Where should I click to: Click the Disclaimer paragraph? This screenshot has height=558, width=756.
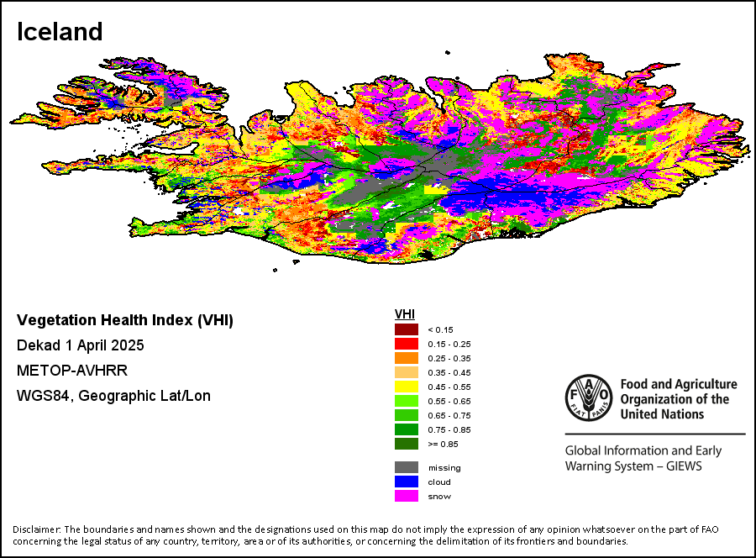coord(365,535)
